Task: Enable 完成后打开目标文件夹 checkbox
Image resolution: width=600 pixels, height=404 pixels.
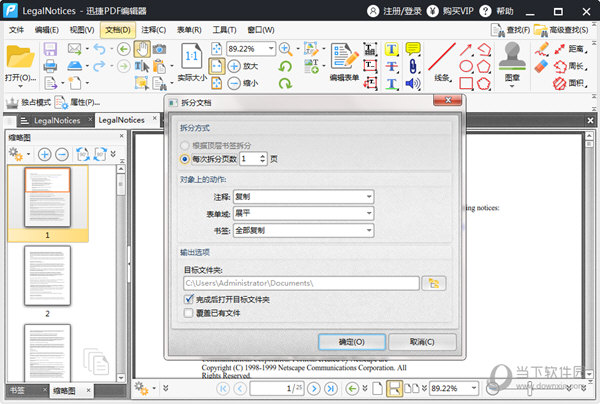Action: [x=189, y=299]
